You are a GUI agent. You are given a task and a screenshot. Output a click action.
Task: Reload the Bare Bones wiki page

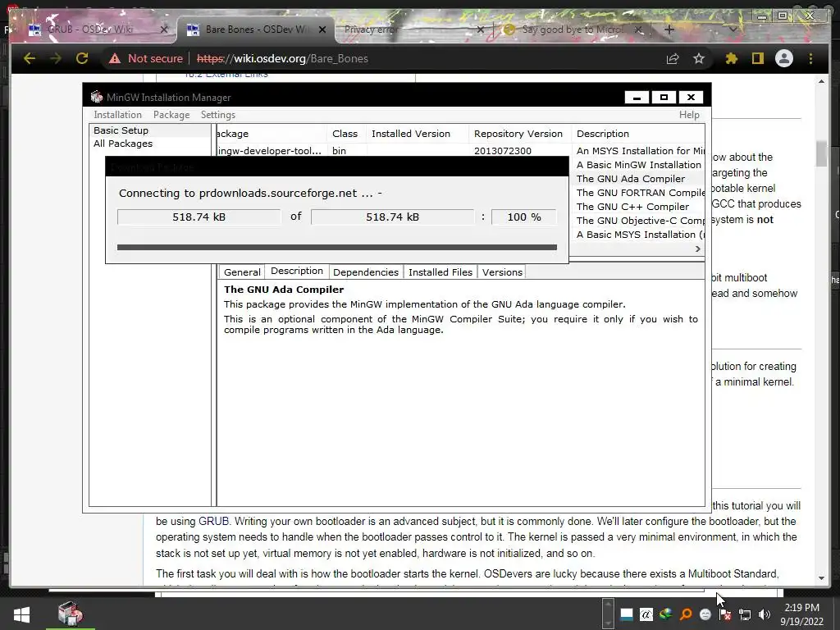[x=82, y=58]
